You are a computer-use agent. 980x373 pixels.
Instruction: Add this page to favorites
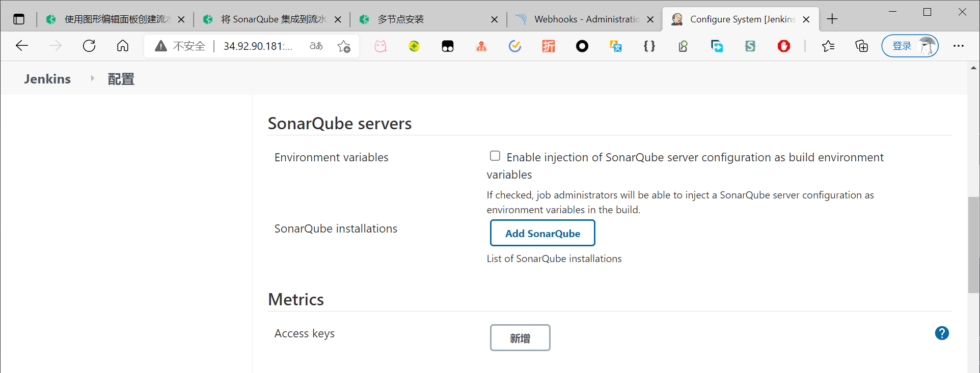click(x=344, y=46)
